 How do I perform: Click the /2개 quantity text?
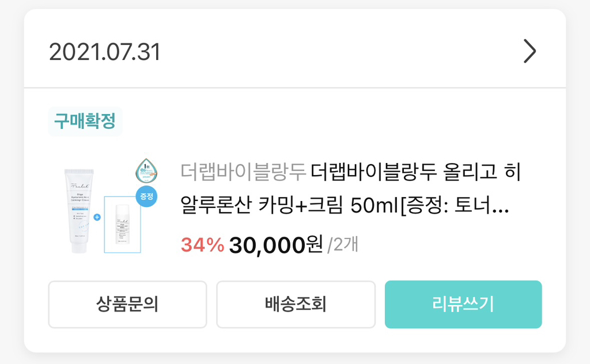pyautogui.click(x=343, y=245)
